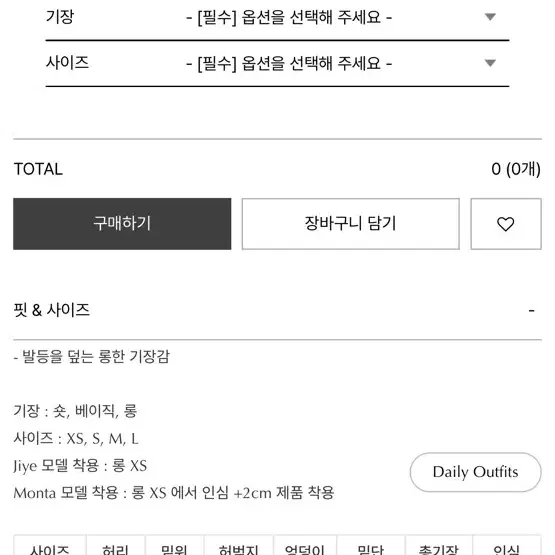Click the 사이즈 dropdown arrow
This screenshot has width=555, height=555.
coord(490,63)
